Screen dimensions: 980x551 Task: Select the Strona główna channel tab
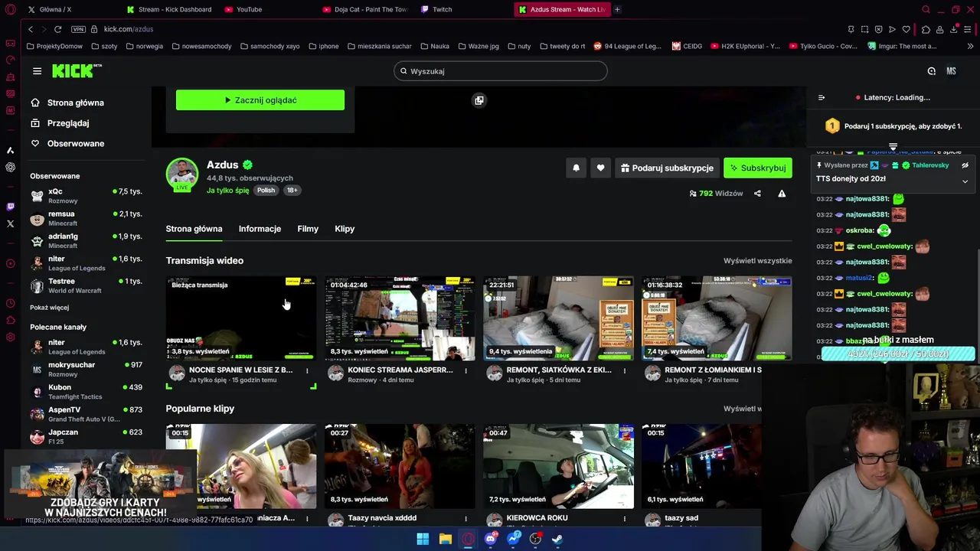(x=194, y=229)
